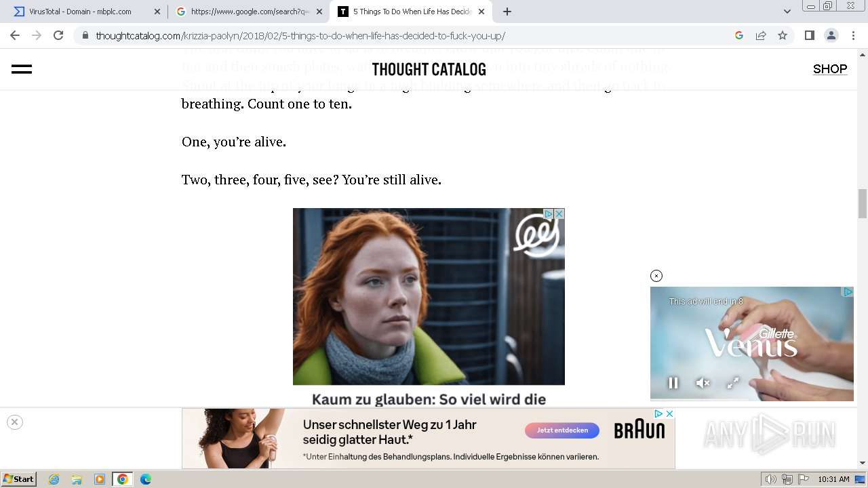Switch to VirusTotal Domain tab
Image resolution: width=868 pixels, height=488 pixels.
[x=84, y=12]
